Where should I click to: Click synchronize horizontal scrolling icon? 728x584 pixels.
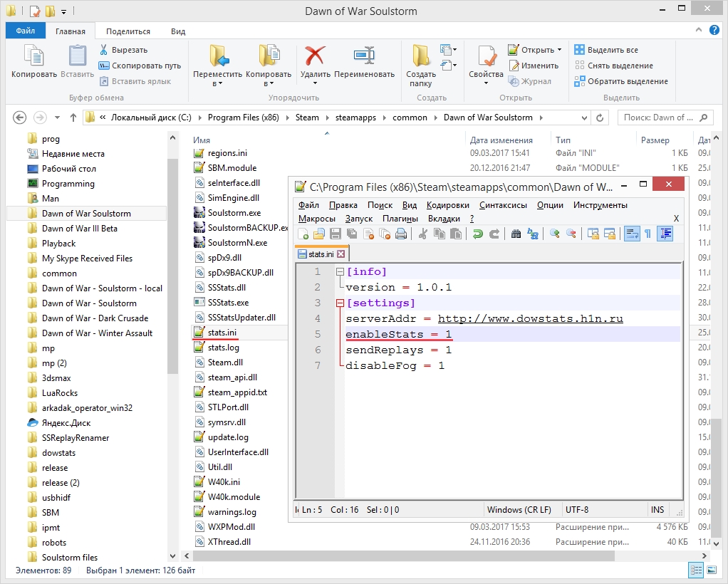[610, 234]
